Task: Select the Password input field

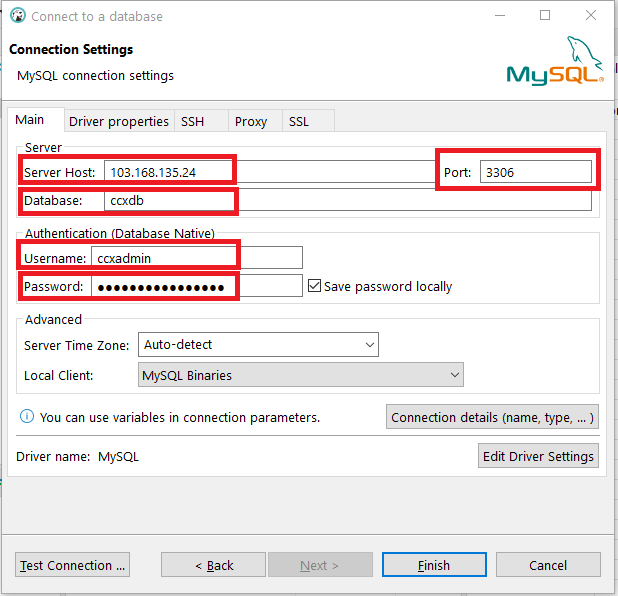Action: point(196,286)
